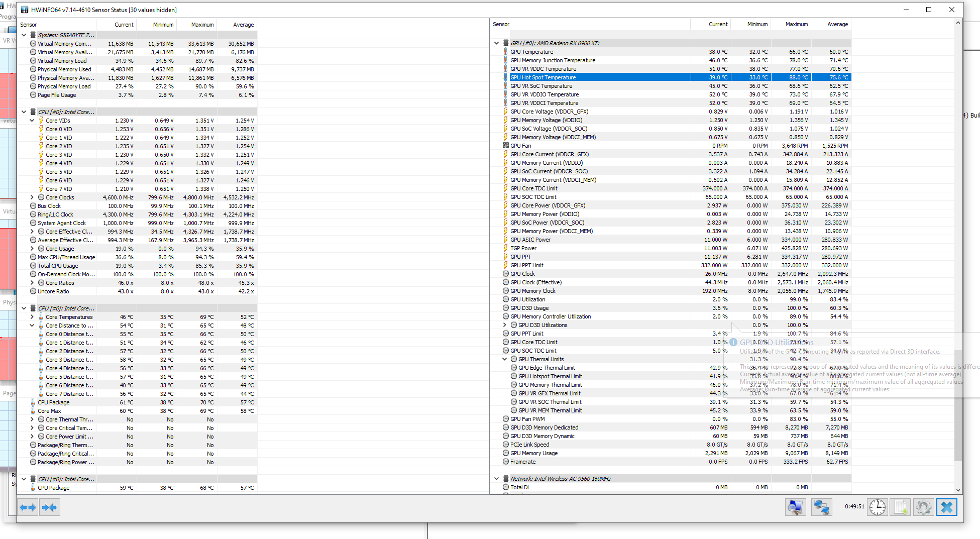The image size is (980, 539).
Task: Click the thermometer icon beside Core Max
Action: [x=33, y=411]
